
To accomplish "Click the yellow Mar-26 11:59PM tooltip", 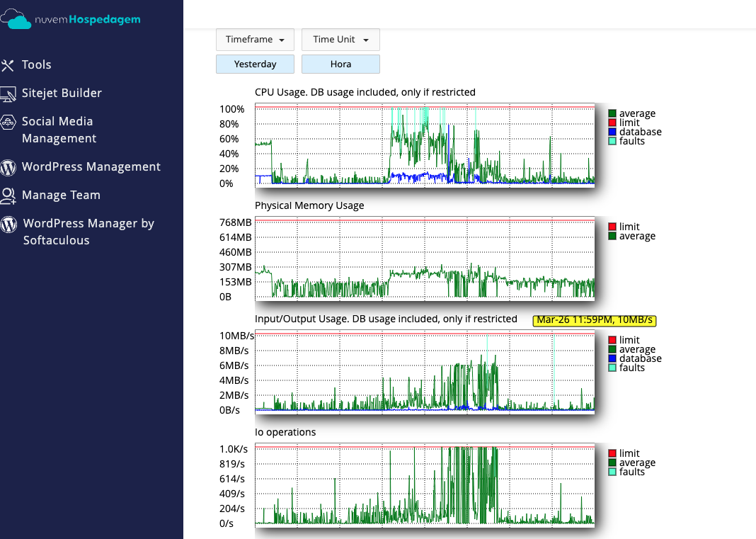I will point(595,320).
